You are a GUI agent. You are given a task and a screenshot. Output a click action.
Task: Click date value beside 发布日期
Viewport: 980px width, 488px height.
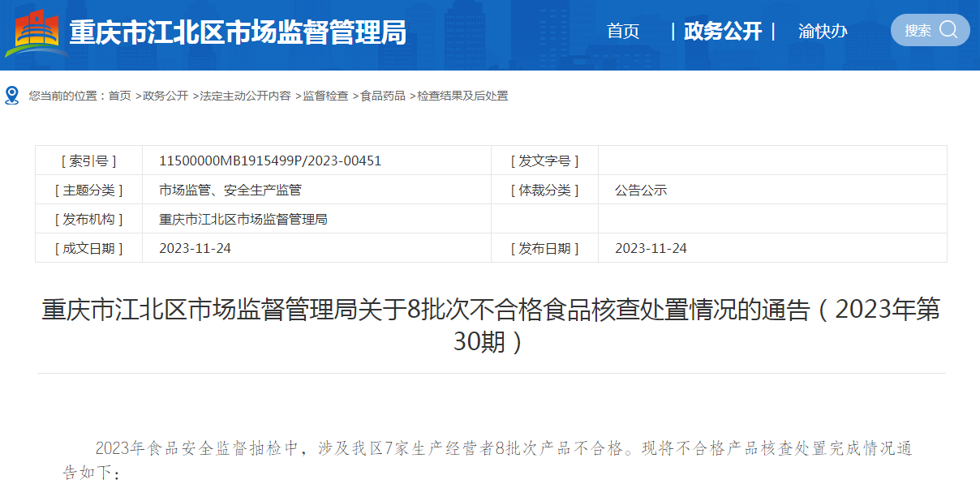pyautogui.click(x=651, y=248)
